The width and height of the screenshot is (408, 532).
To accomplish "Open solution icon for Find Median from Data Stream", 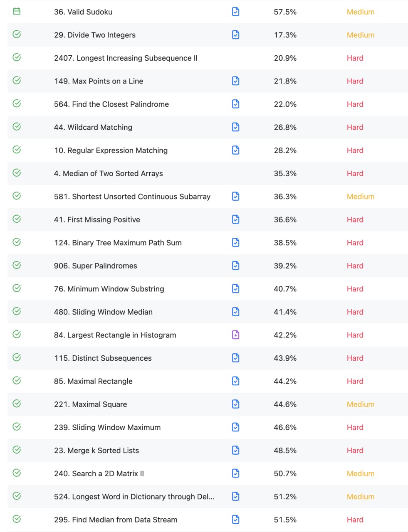I will coord(235,519).
